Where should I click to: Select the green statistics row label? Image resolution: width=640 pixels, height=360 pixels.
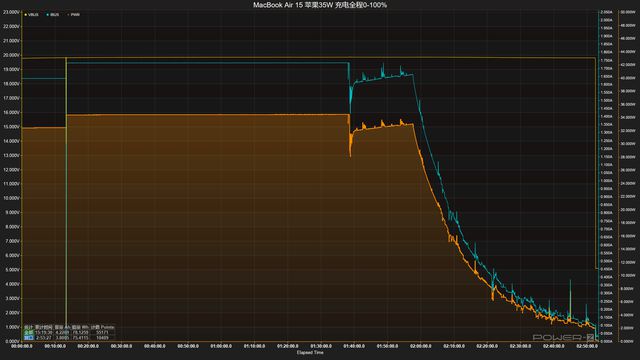(29, 333)
